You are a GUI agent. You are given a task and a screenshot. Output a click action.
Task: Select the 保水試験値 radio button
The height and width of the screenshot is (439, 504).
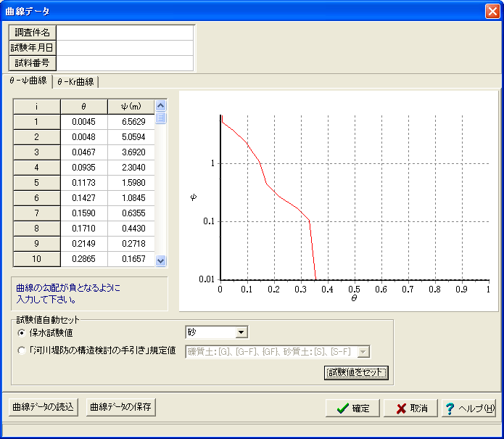(x=22, y=333)
